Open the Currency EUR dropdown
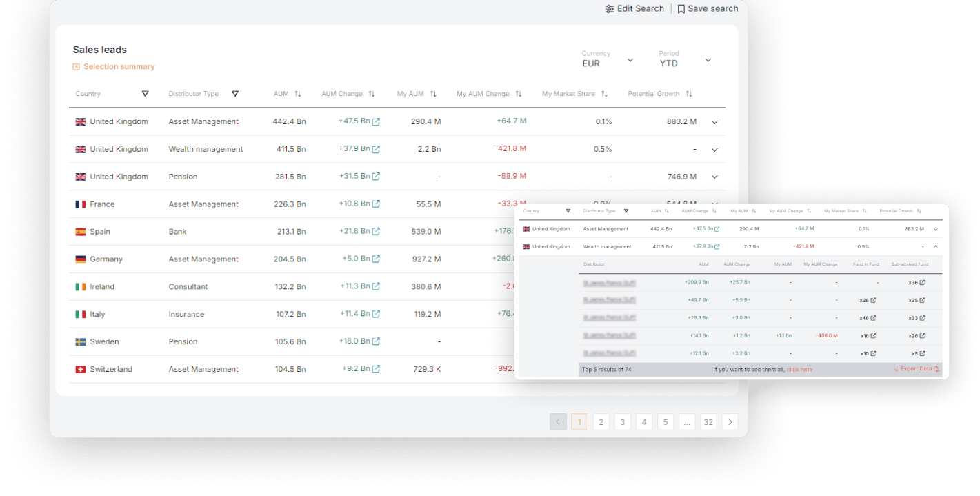Screen dimensions: 980x496 608,59
